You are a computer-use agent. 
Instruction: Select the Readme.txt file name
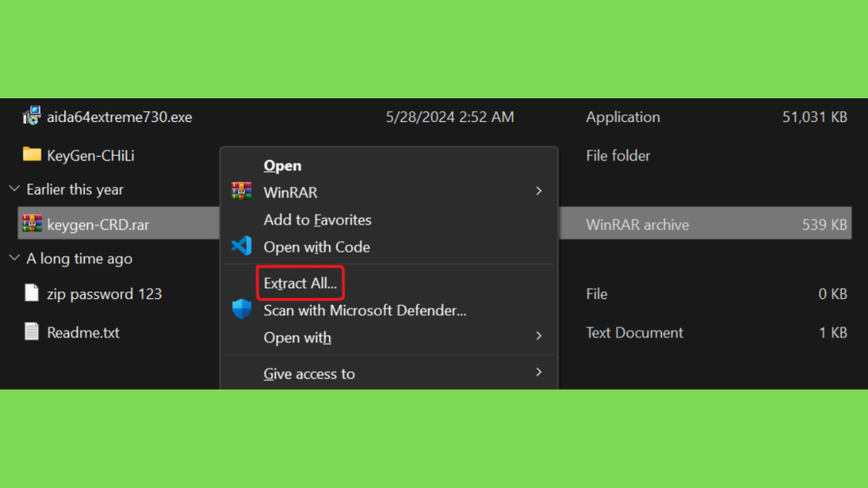pyautogui.click(x=83, y=332)
